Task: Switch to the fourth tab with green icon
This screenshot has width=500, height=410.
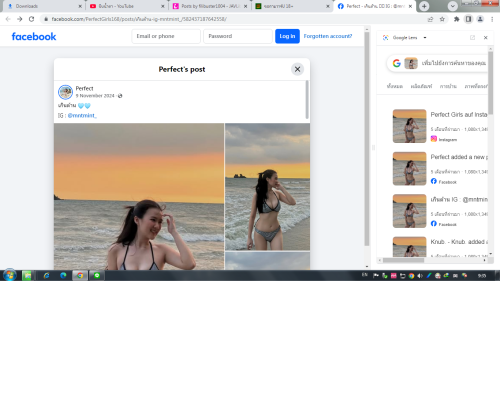Action: (292, 6)
